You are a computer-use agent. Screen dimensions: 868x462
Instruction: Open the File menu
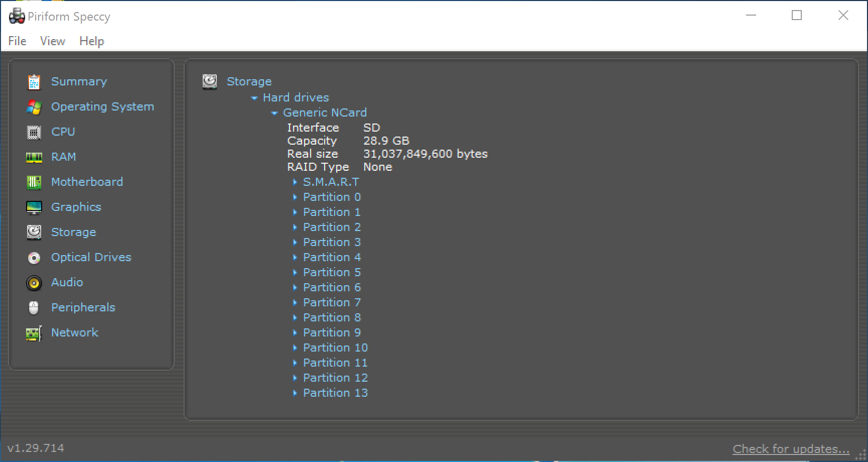tap(17, 41)
